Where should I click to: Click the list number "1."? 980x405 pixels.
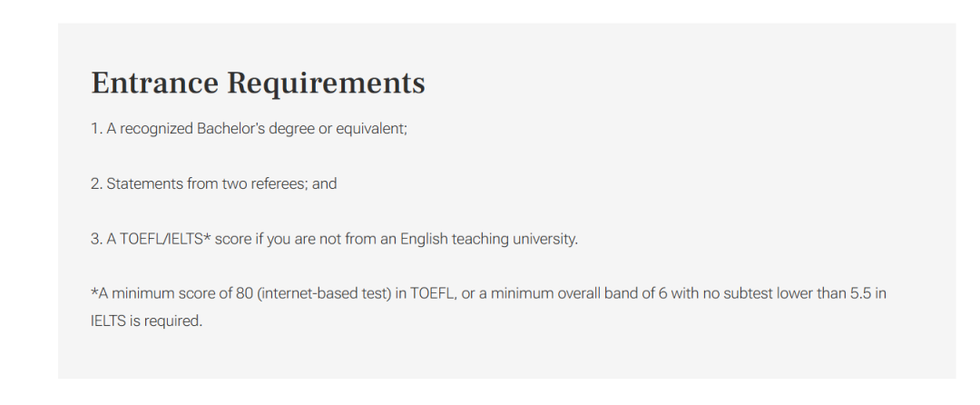96,129
